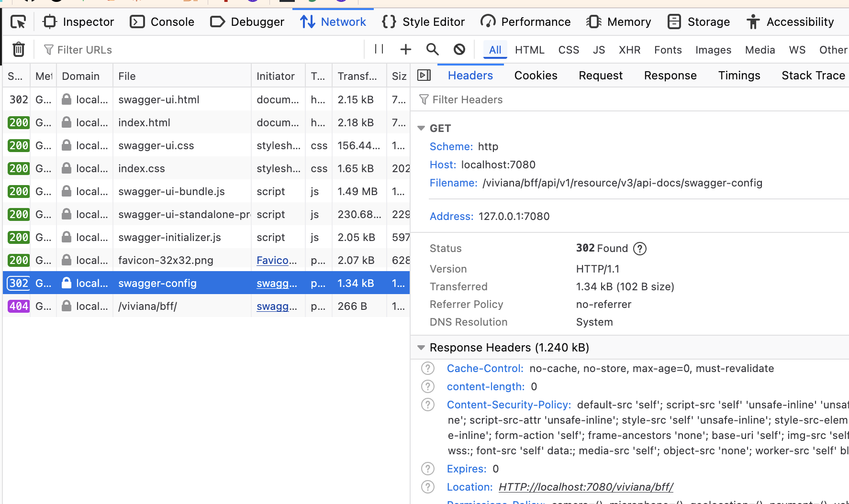This screenshot has width=849, height=504.
Task: Filter requests by CSS
Action: [569, 50]
